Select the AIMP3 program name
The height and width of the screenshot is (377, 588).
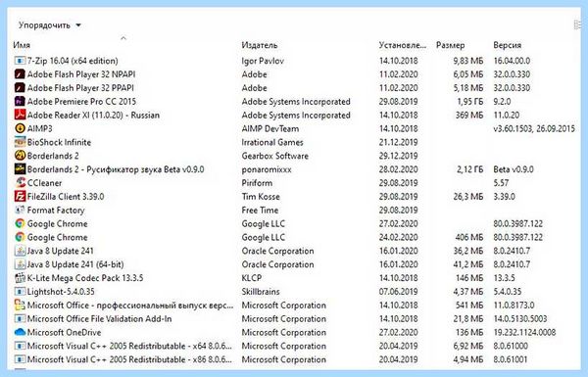point(40,128)
